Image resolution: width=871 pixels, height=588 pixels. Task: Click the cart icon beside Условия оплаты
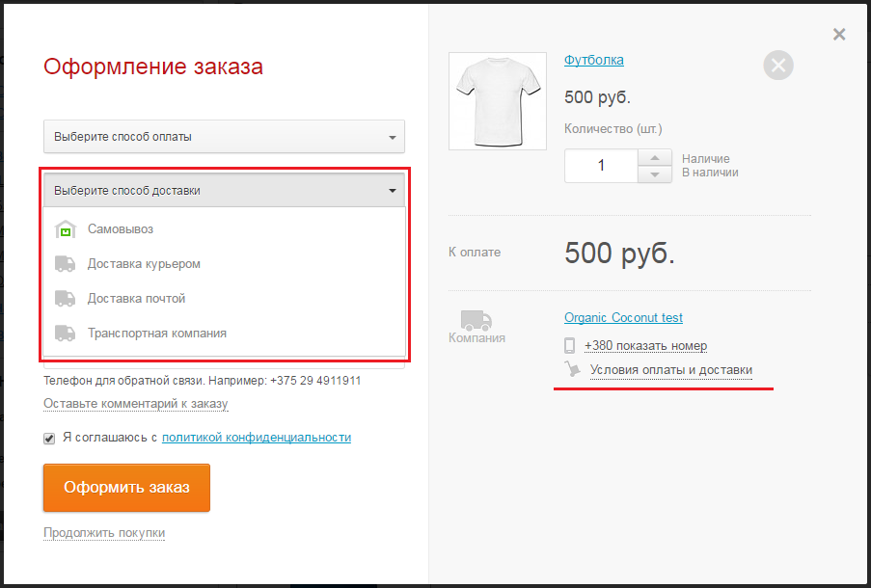pyautogui.click(x=572, y=369)
